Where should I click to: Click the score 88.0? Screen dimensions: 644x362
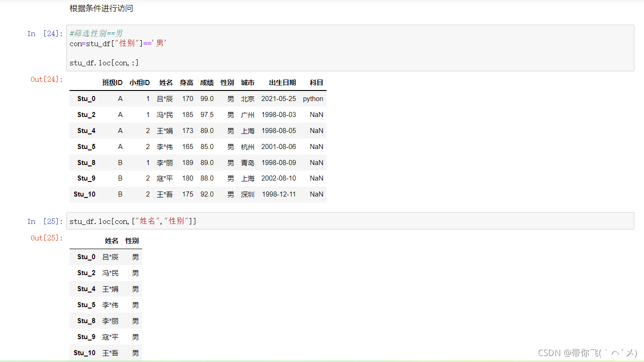207,178
